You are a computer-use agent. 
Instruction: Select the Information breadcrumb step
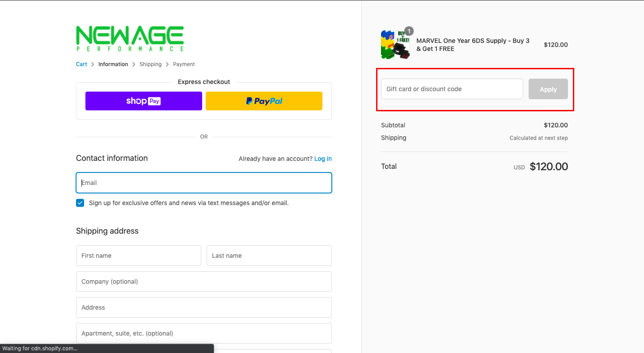coord(113,64)
